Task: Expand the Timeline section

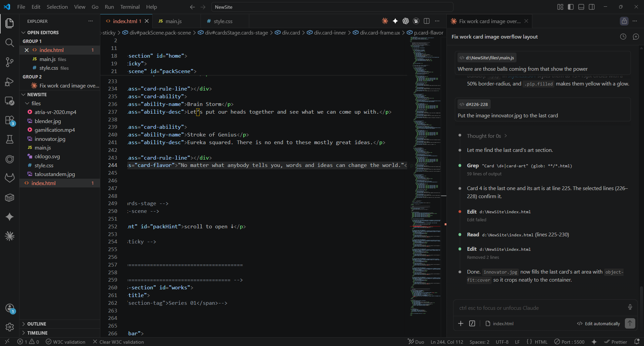Action: tap(60, 333)
